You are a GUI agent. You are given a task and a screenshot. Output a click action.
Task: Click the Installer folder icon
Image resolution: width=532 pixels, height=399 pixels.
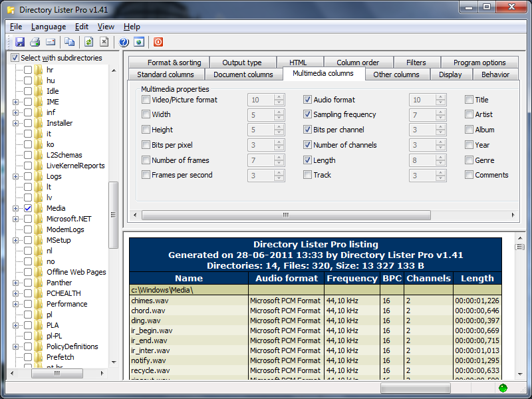(38, 123)
